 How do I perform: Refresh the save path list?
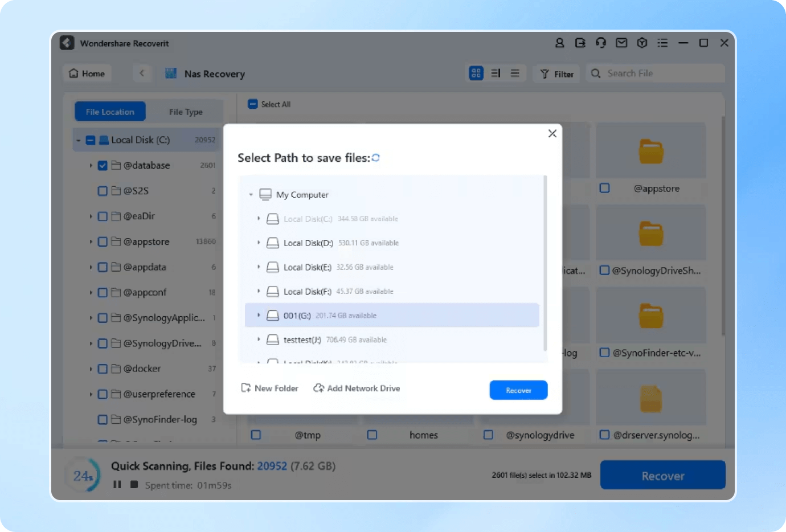(376, 158)
